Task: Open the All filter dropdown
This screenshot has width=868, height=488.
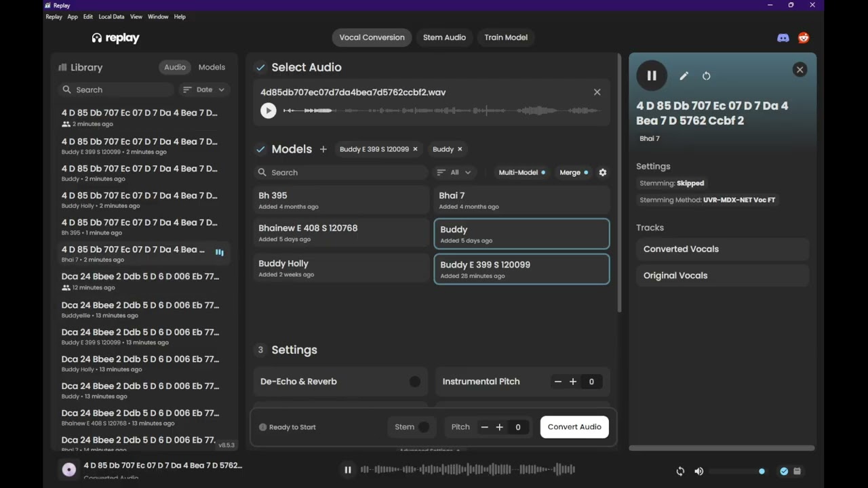Action: [x=455, y=173]
